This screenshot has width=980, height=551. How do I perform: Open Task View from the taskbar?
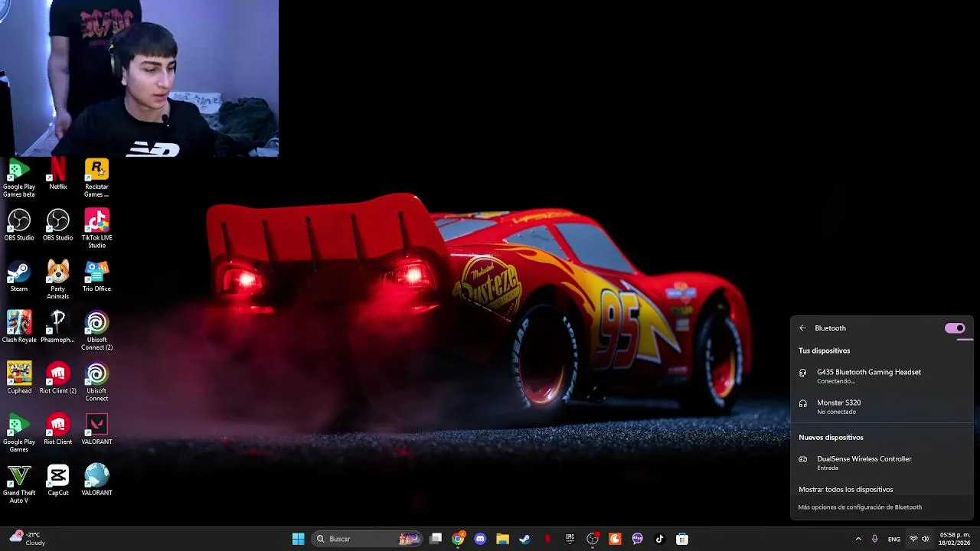click(x=436, y=539)
